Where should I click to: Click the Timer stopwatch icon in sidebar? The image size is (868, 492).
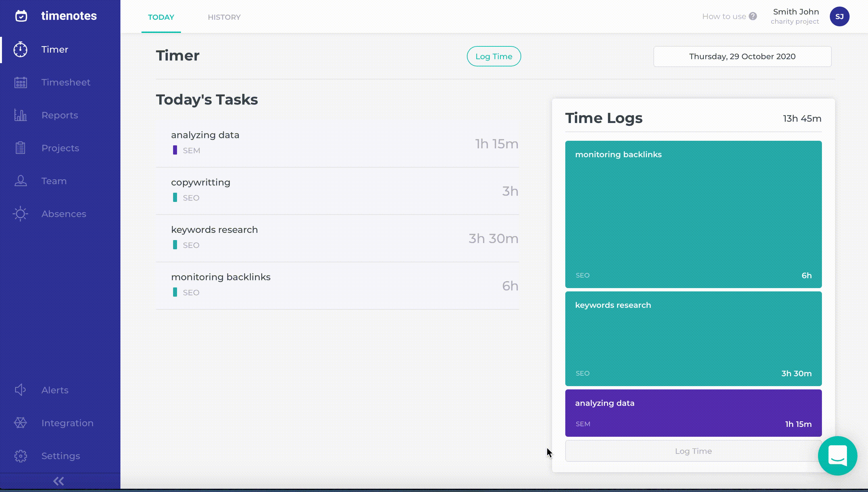click(20, 49)
